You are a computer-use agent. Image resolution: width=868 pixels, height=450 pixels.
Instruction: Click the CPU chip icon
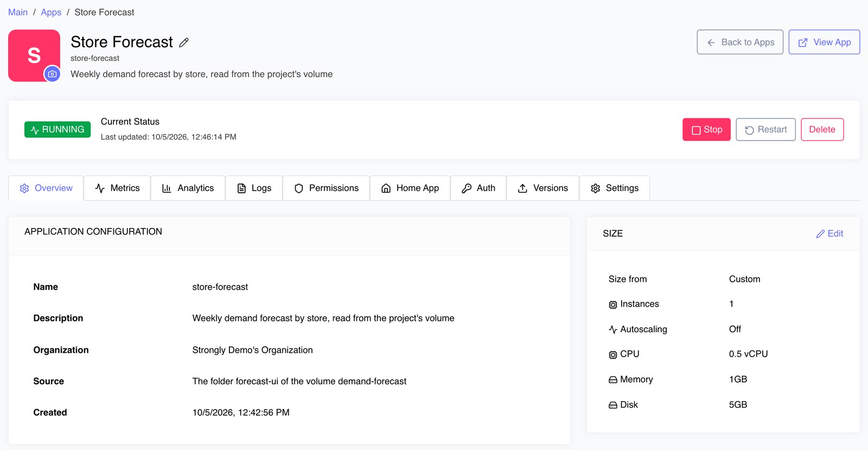click(613, 354)
